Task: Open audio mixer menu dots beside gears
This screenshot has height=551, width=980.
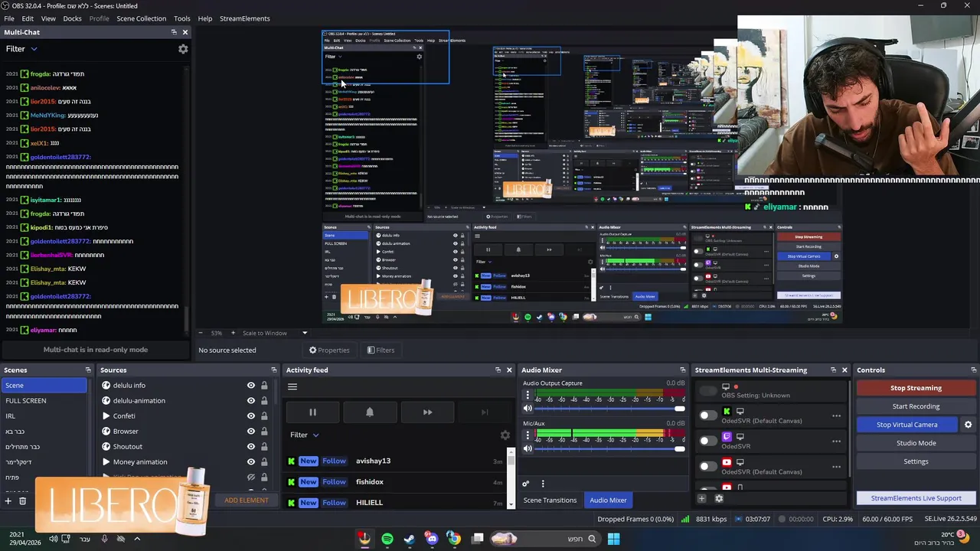Action: (x=543, y=484)
